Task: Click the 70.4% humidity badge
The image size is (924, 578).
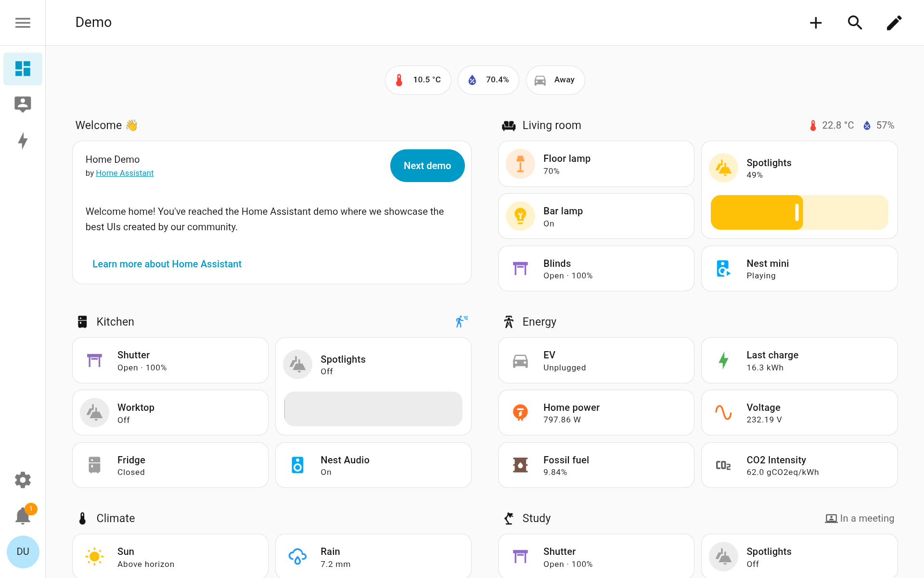Action: click(x=488, y=80)
